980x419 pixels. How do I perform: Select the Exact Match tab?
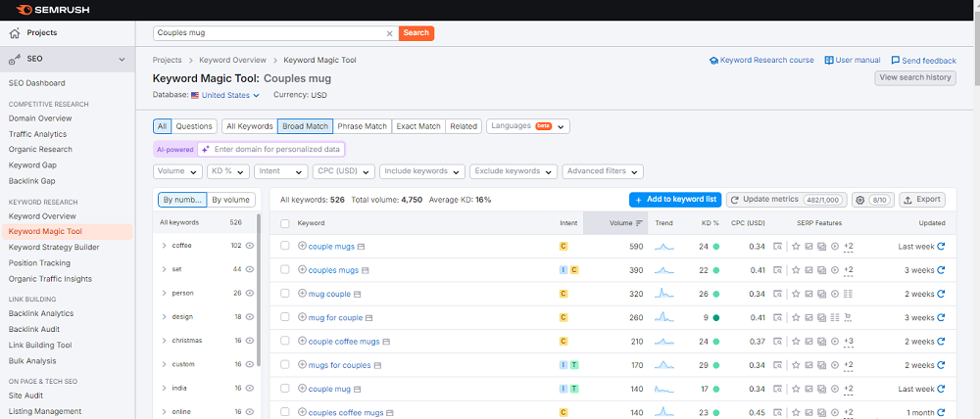[418, 126]
